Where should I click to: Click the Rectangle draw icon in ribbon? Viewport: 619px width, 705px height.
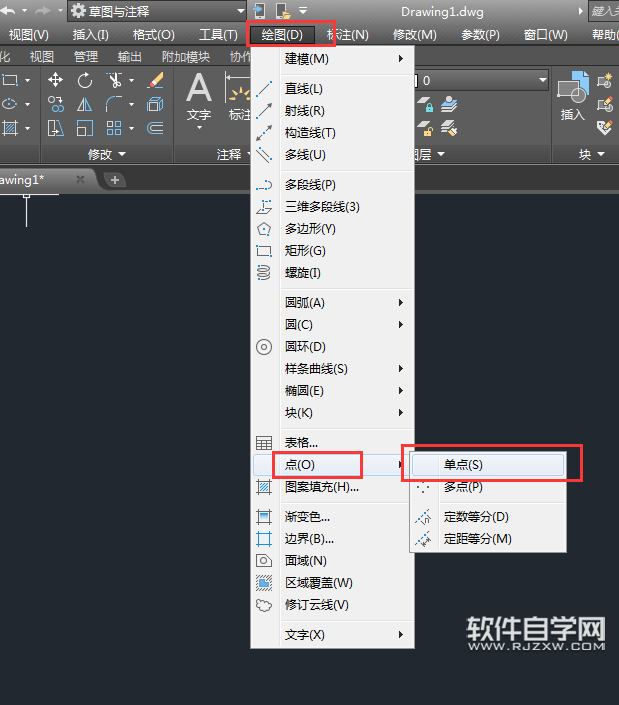(10, 80)
